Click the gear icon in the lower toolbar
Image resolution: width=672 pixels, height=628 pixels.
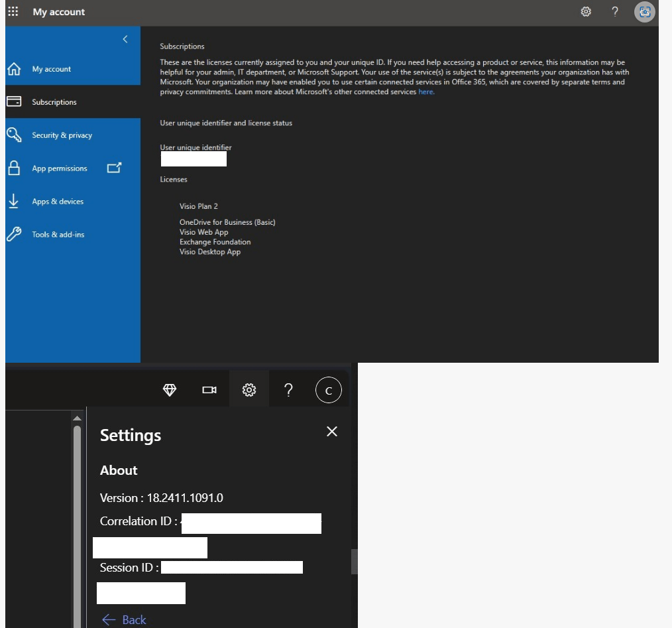[249, 389]
